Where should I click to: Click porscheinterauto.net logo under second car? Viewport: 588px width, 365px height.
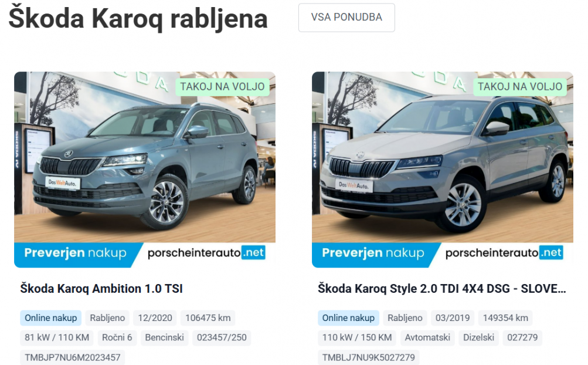(x=504, y=253)
